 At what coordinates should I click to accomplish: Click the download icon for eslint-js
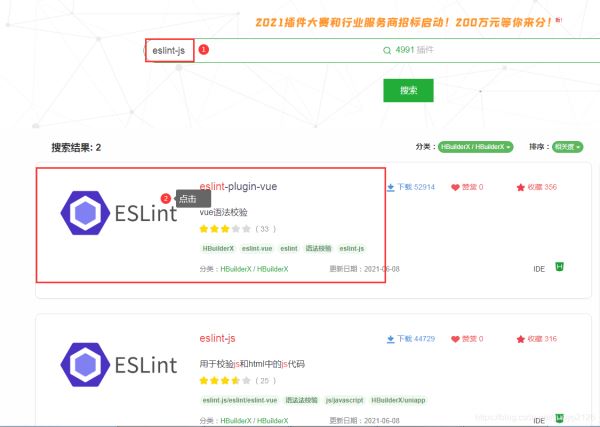(391, 339)
